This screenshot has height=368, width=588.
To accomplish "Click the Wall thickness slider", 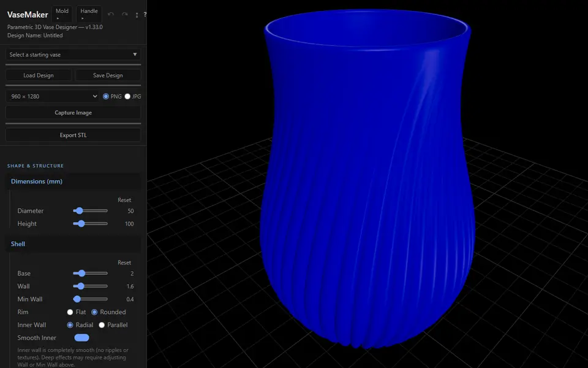I will [x=91, y=286].
